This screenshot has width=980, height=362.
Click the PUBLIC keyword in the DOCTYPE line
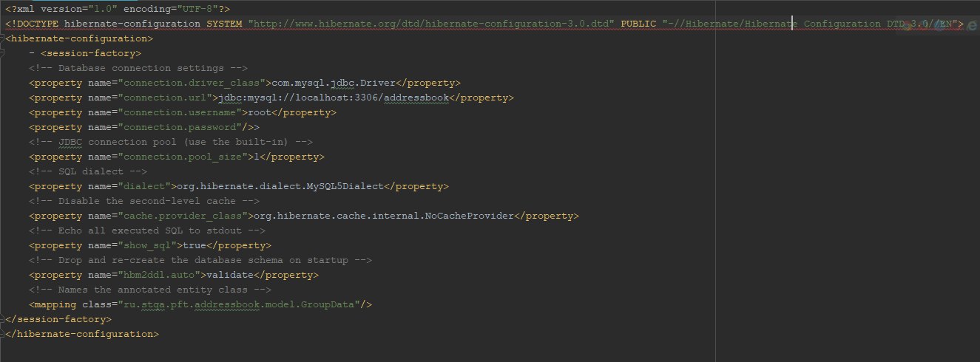pyautogui.click(x=638, y=24)
